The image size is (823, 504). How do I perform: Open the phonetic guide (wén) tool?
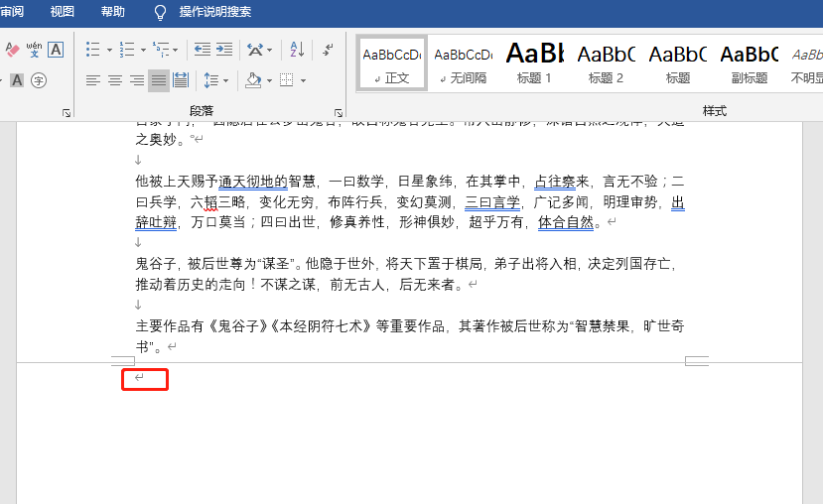tap(34, 50)
